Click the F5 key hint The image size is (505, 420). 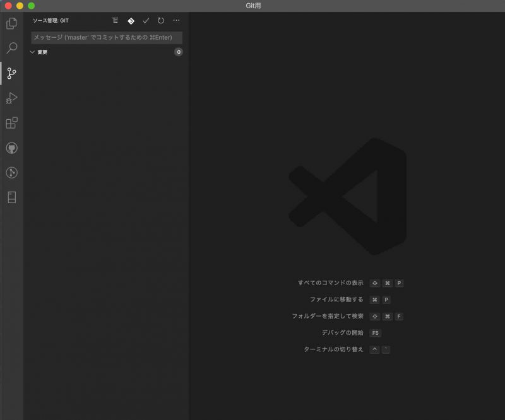coord(376,333)
